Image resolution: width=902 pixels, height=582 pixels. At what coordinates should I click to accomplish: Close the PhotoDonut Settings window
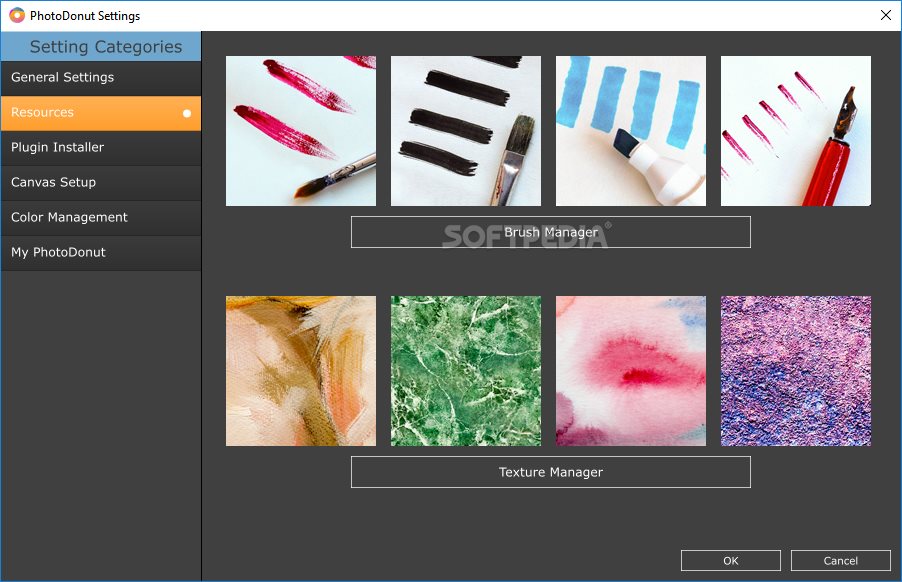[886, 16]
